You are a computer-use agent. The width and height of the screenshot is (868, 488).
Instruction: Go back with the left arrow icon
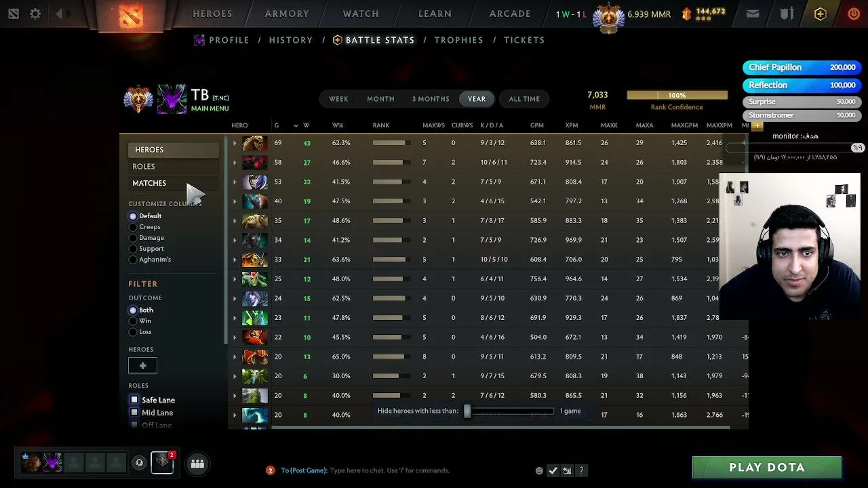60,14
